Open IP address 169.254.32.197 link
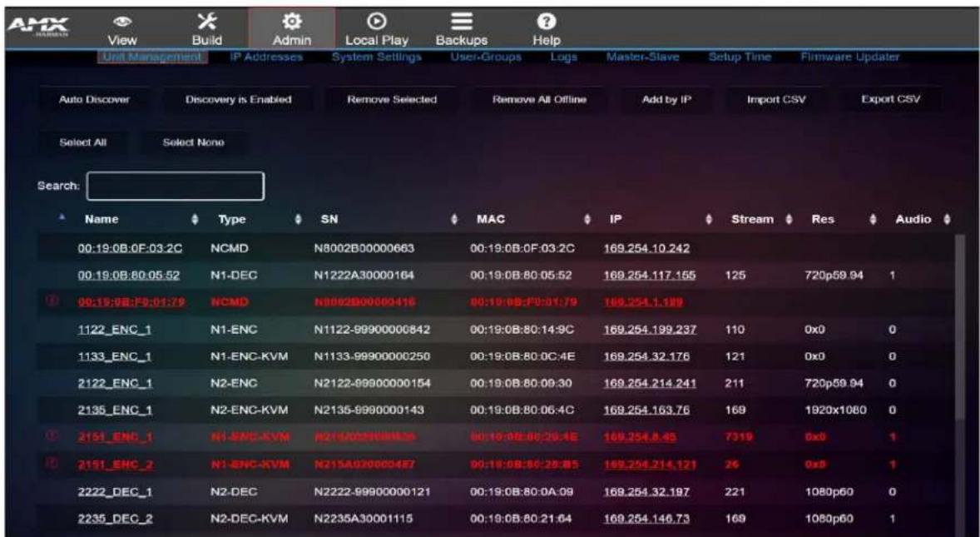980x537 pixels. coord(647,492)
